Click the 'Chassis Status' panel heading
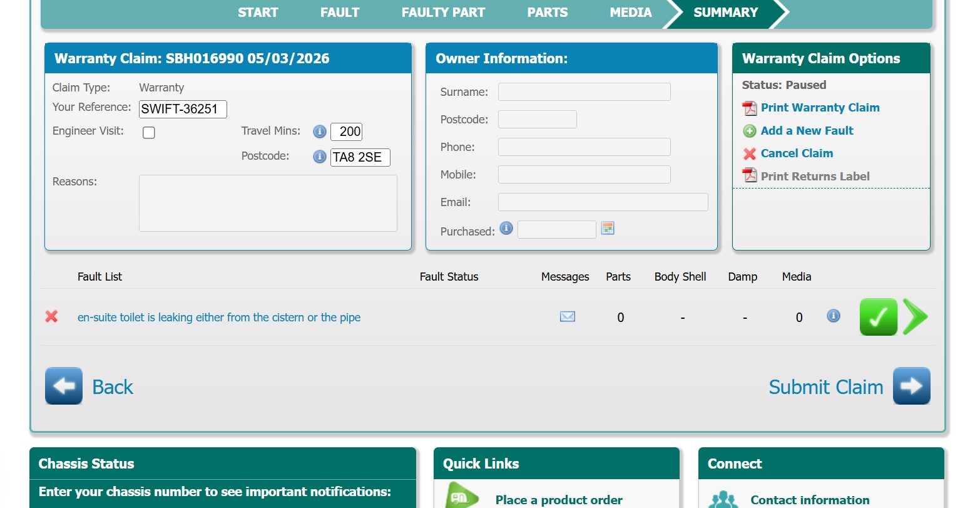 86,464
